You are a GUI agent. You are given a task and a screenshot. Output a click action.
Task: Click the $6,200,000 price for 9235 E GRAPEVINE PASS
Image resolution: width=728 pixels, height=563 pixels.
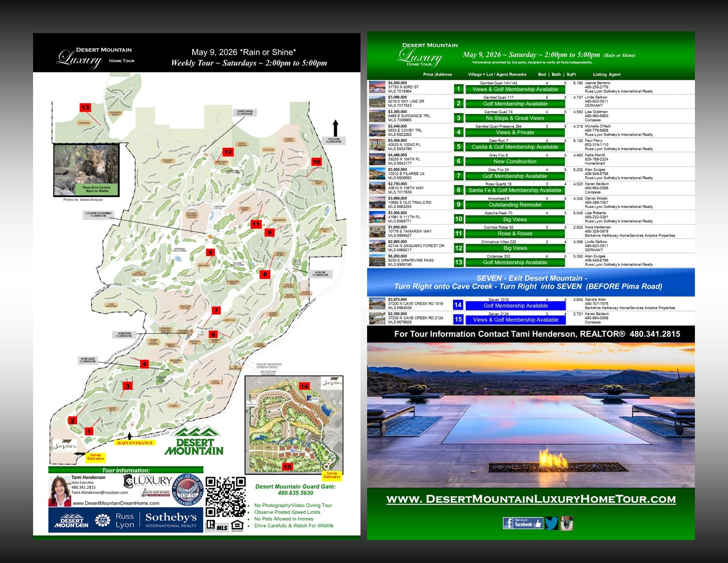point(398,256)
